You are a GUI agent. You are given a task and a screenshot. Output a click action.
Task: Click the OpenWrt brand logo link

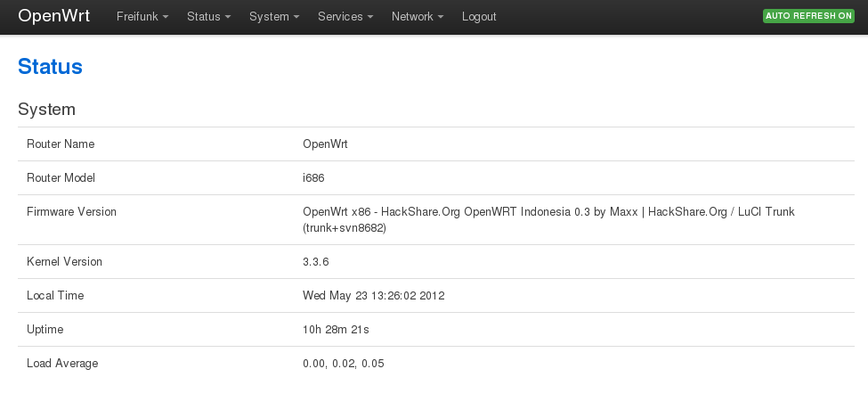coord(53,16)
